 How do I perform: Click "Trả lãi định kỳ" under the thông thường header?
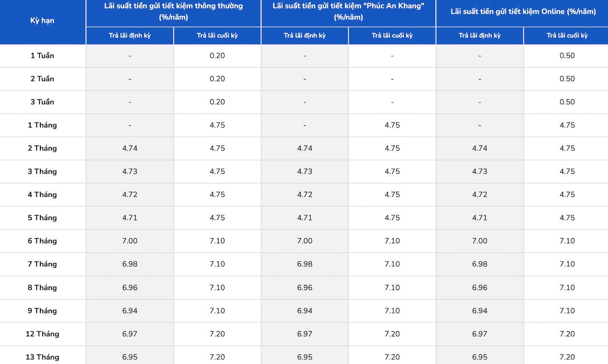pos(130,35)
